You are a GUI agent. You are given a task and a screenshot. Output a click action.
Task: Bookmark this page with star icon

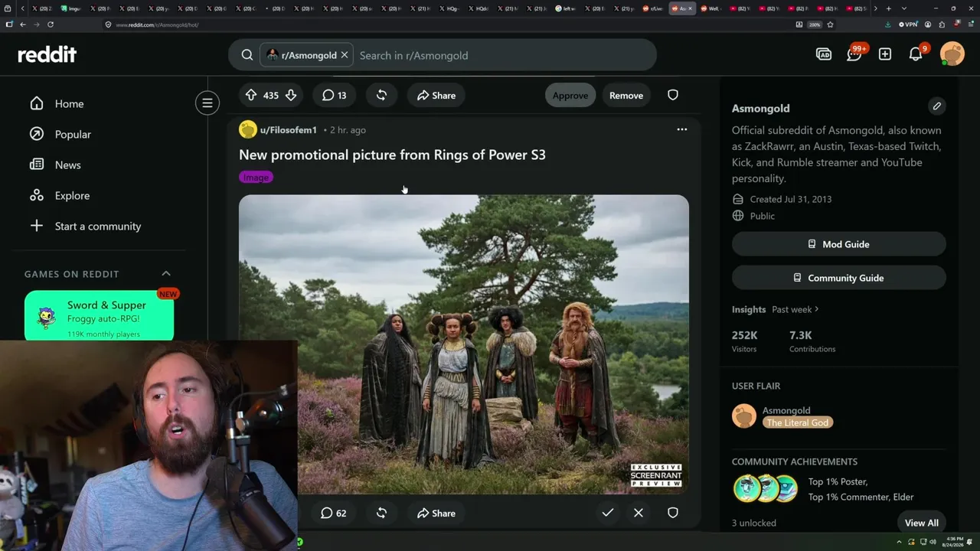[x=830, y=24]
